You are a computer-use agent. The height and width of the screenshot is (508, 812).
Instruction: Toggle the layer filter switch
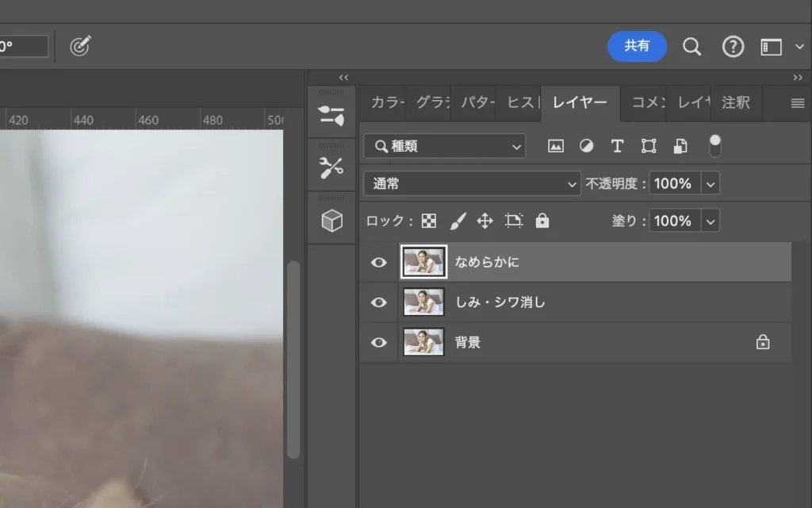click(x=715, y=146)
